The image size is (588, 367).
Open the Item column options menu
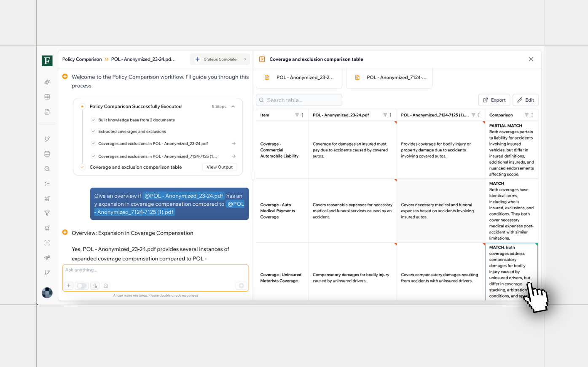302,115
